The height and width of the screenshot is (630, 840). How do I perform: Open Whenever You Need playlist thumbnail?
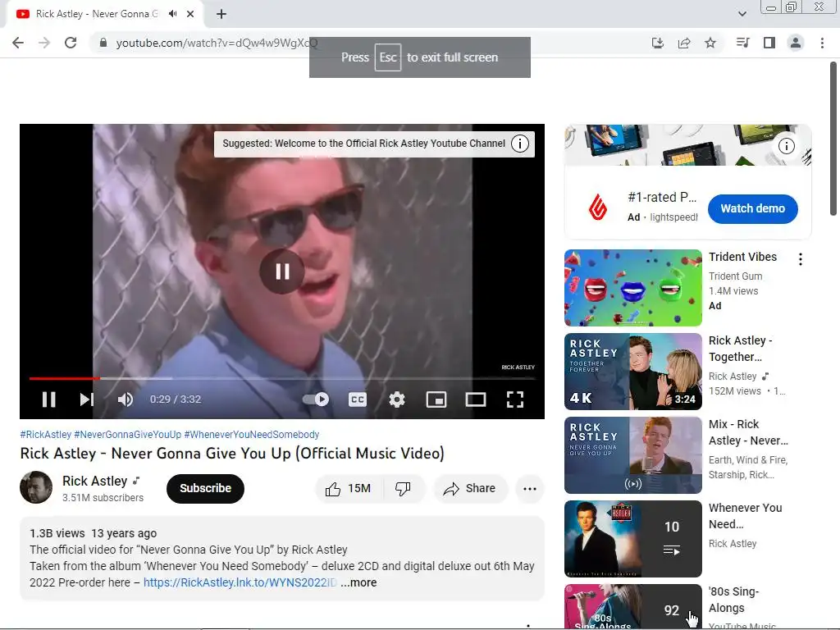(632, 539)
